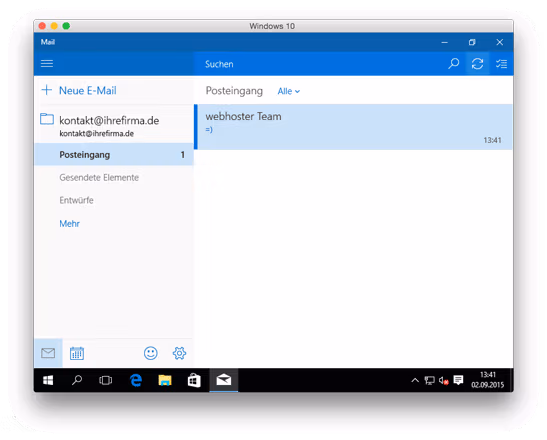Click the macOS red close button
The image size is (547, 440).
[42, 26]
